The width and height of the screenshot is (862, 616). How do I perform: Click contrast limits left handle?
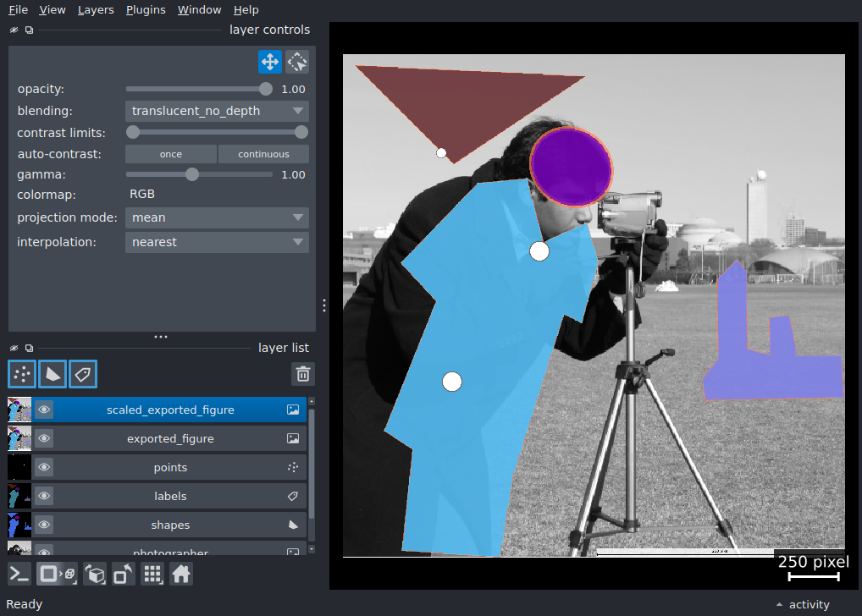point(132,133)
